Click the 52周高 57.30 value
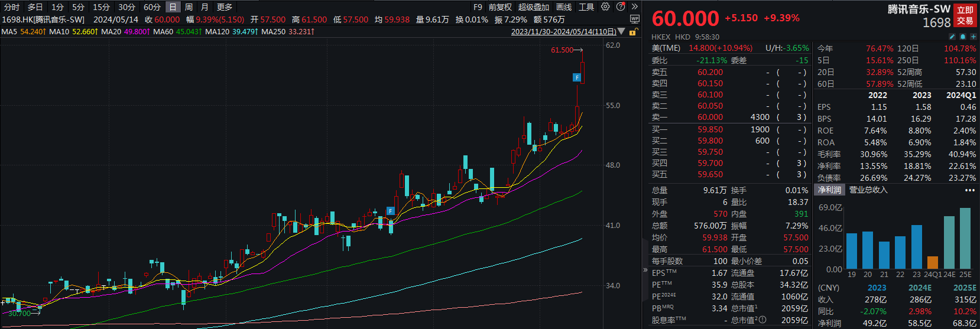The height and width of the screenshot is (329, 980). [x=966, y=72]
